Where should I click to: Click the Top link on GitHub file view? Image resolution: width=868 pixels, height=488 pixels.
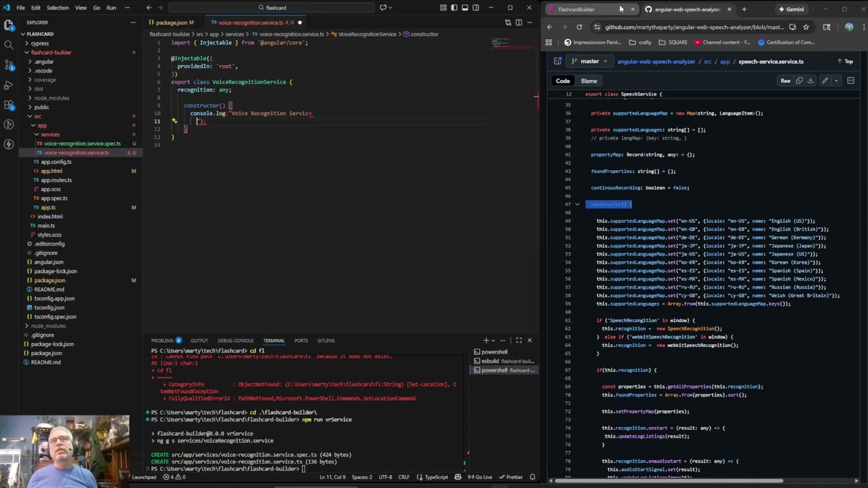[846, 61]
